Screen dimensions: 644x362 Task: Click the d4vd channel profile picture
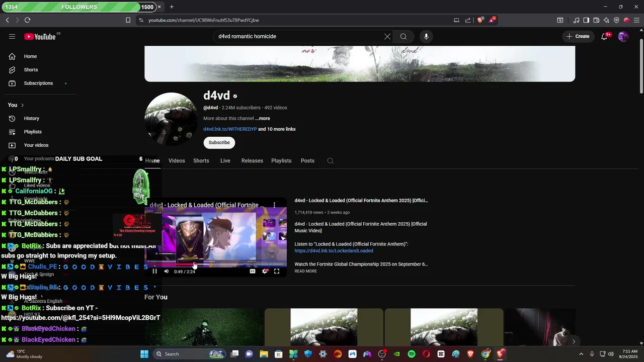[171, 119]
